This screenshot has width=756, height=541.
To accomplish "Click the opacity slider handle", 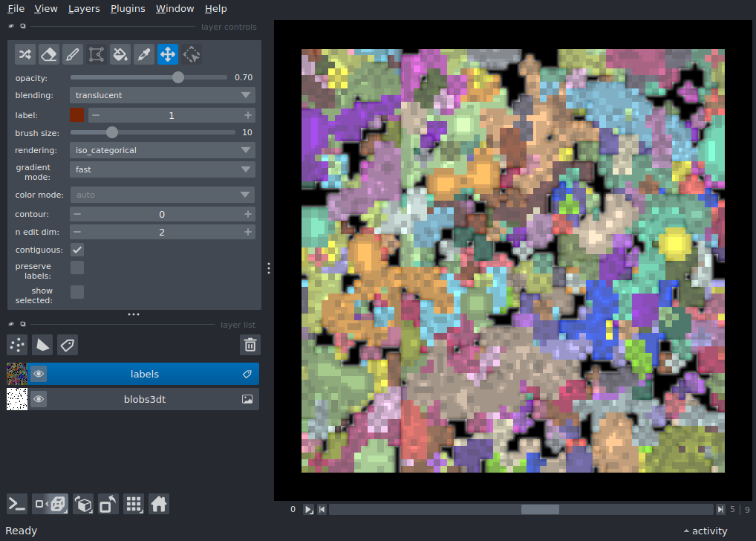I will 177,77.
